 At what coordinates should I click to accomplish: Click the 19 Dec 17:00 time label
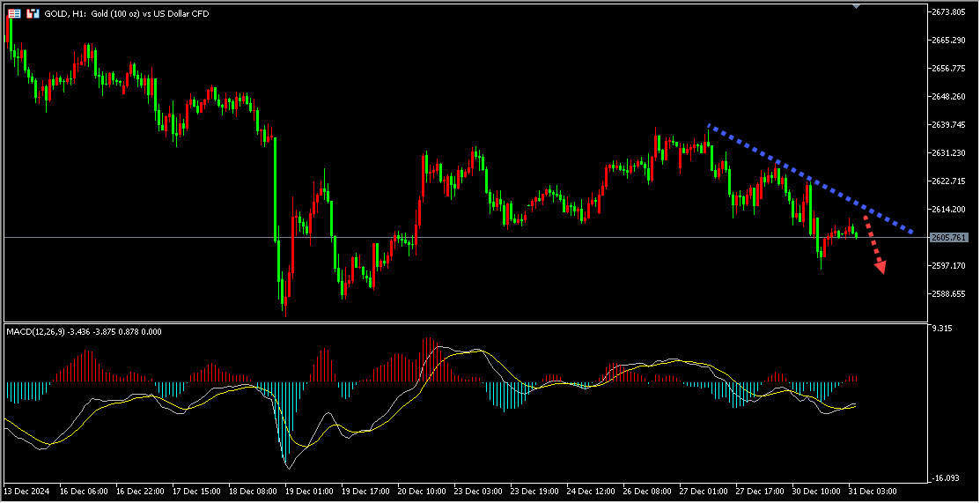click(x=366, y=492)
